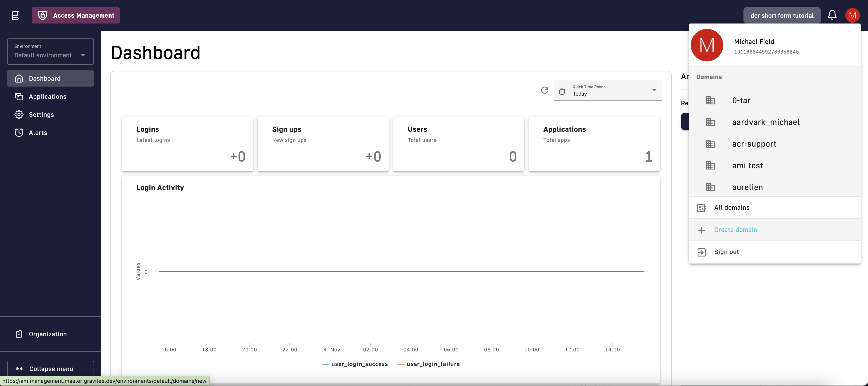This screenshot has height=386, width=868.
Task: Refresh dashboard data with reload icon
Action: (545, 90)
